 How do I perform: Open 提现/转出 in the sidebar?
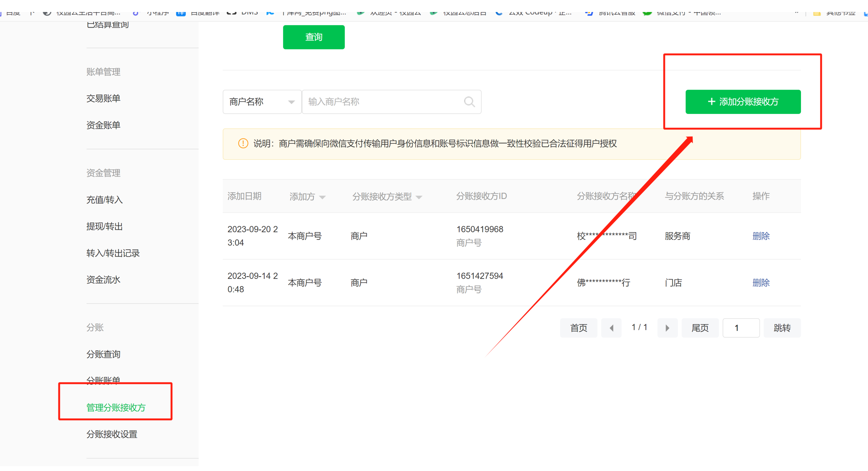104,227
